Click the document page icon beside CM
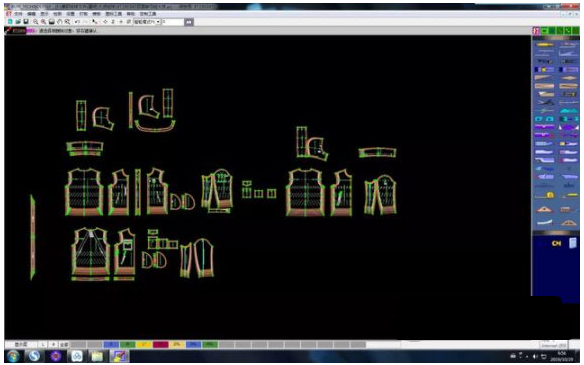Screen dimensions: 584x365 click(x=572, y=243)
